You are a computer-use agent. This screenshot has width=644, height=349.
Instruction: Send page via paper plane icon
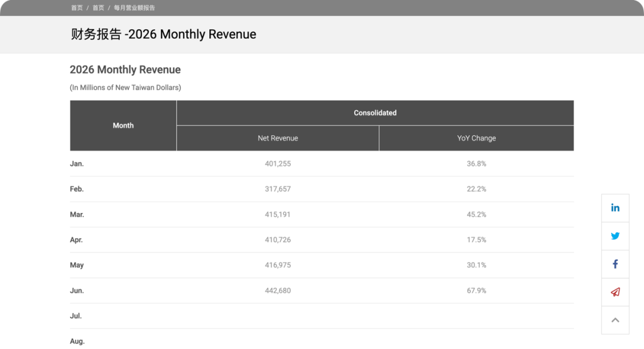click(615, 292)
